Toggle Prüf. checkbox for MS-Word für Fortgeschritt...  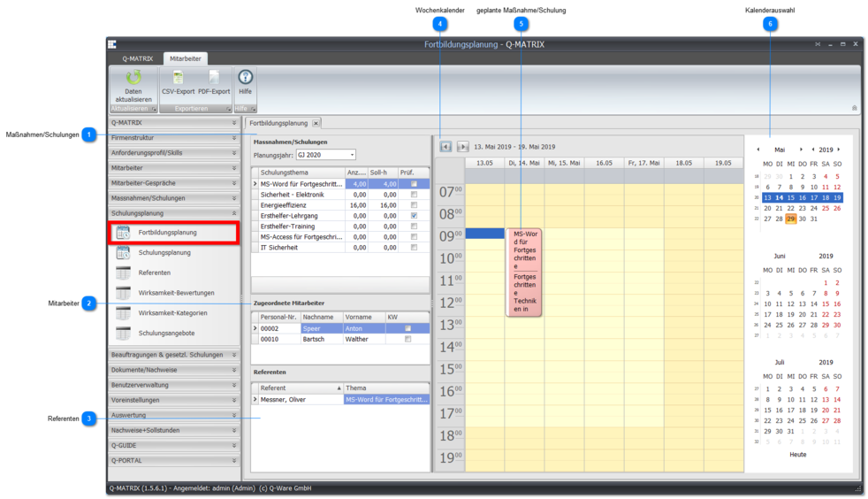pyautogui.click(x=414, y=184)
